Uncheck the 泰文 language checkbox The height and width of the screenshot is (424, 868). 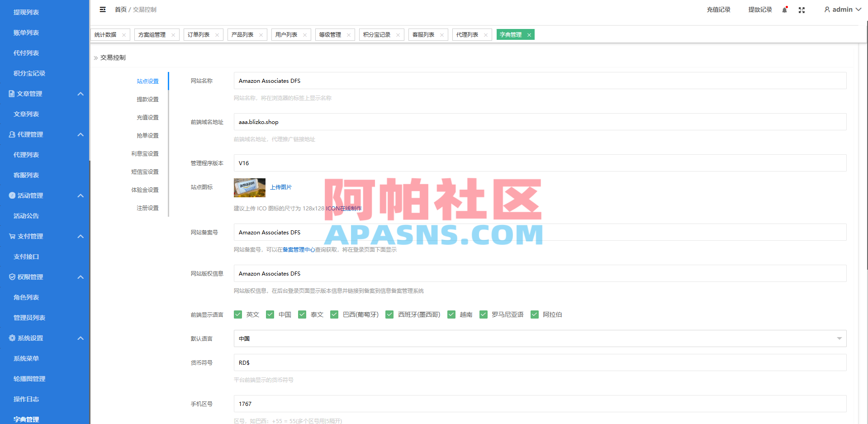pos(302,314)
